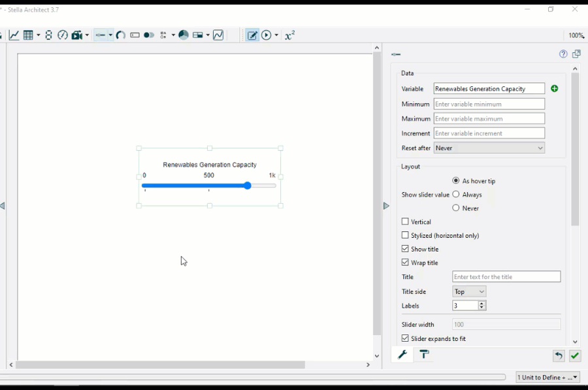Select the options group tool
Image resolution: width=588 pixels, height=390 pixels.
coord(163,35)
